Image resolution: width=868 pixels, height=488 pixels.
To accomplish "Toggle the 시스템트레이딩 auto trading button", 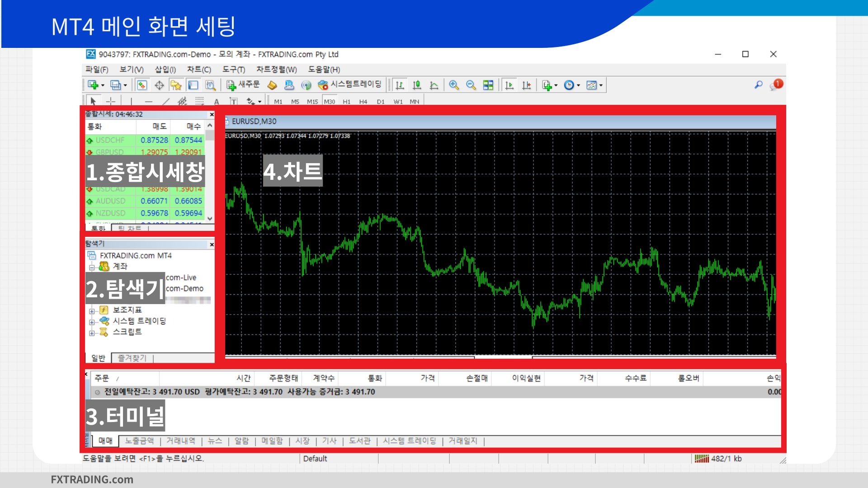I will [x=349, y=84].
